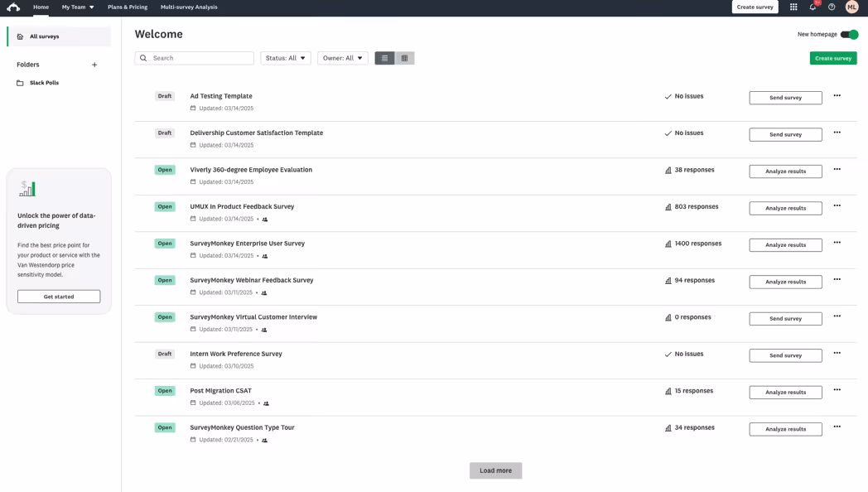Click the magnifier search icon
The width and height of the screenshot is (868, 492).
click(x=143, y=58)
